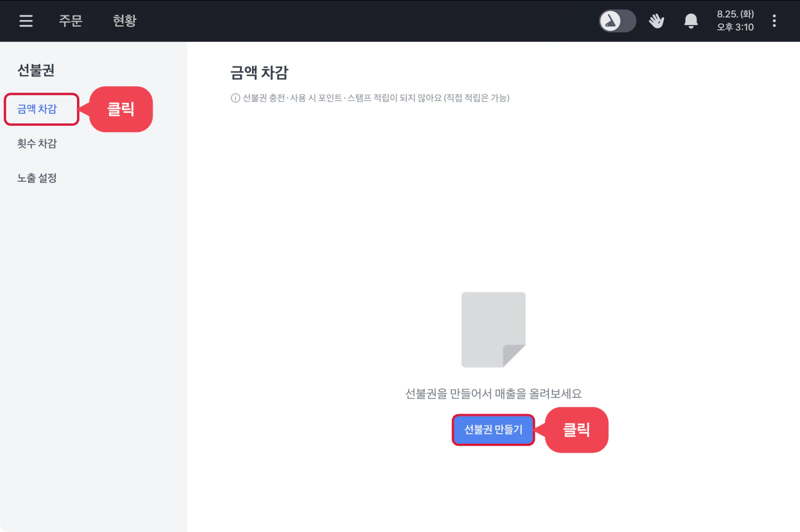The height and width of the screenshot is (532, 800).
Task: Select 횟수 차감 in sidebar
Action: [37, 143]
